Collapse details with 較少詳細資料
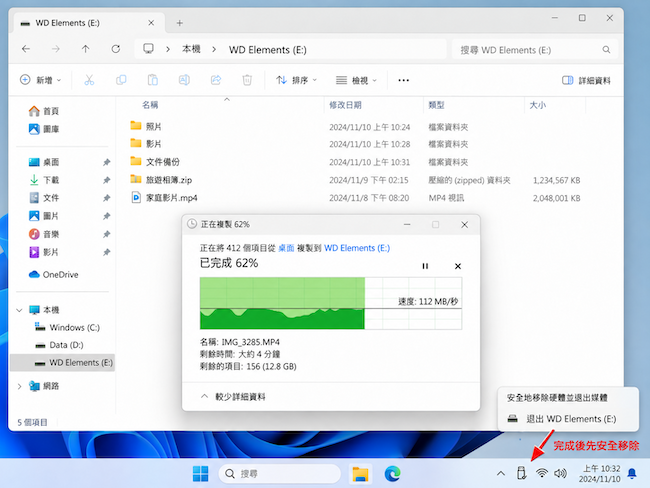Image resolution: width=650 pixels, height=488 pixels. (x=233, y=397)
